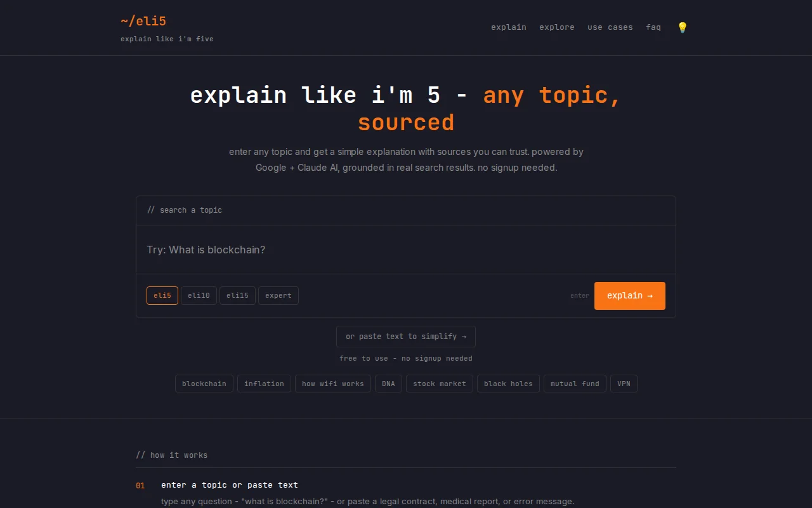
Task: Open 'or paste text to simplify →'
Action: tap(406, 337)
